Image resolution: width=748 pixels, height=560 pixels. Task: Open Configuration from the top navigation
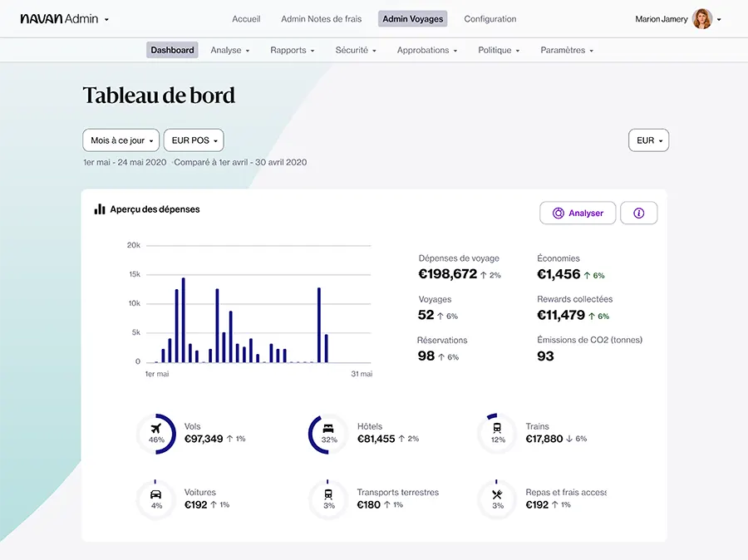tap(490, 17)
